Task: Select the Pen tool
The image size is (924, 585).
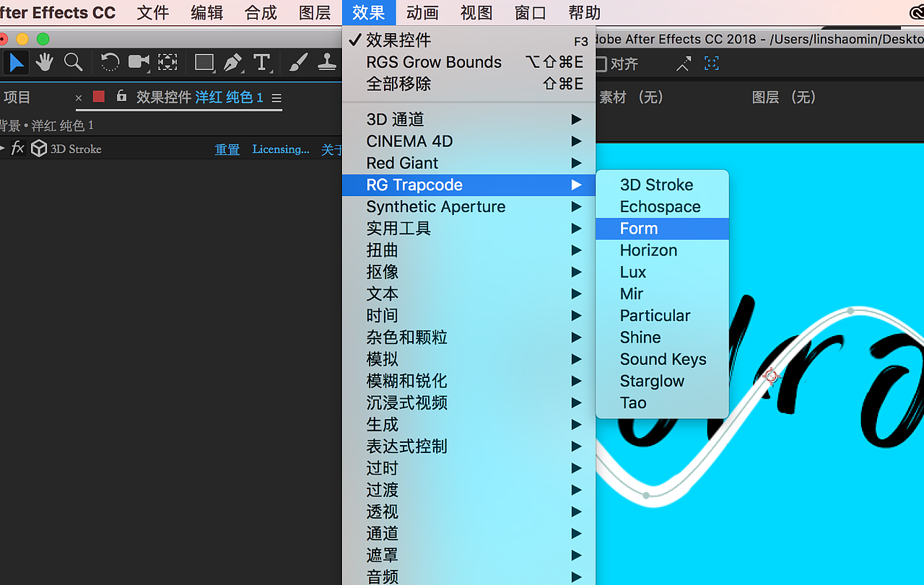Action: pos(232,63)
